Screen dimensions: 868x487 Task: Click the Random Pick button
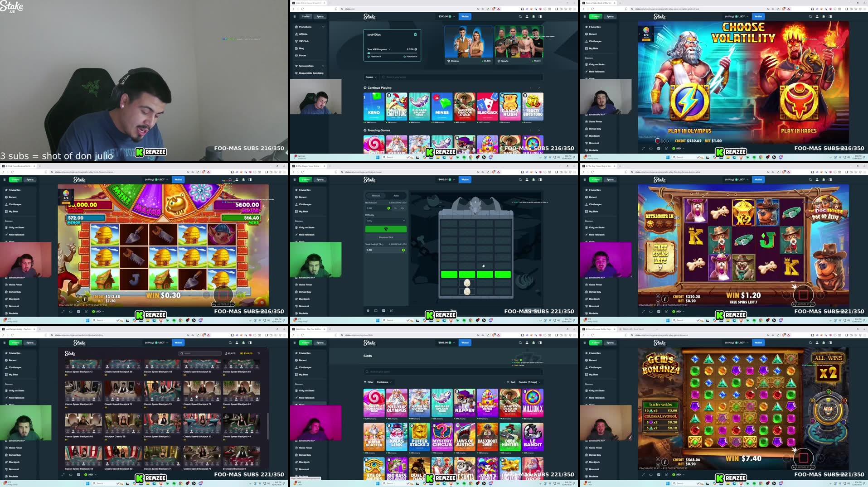coord(385,236)
